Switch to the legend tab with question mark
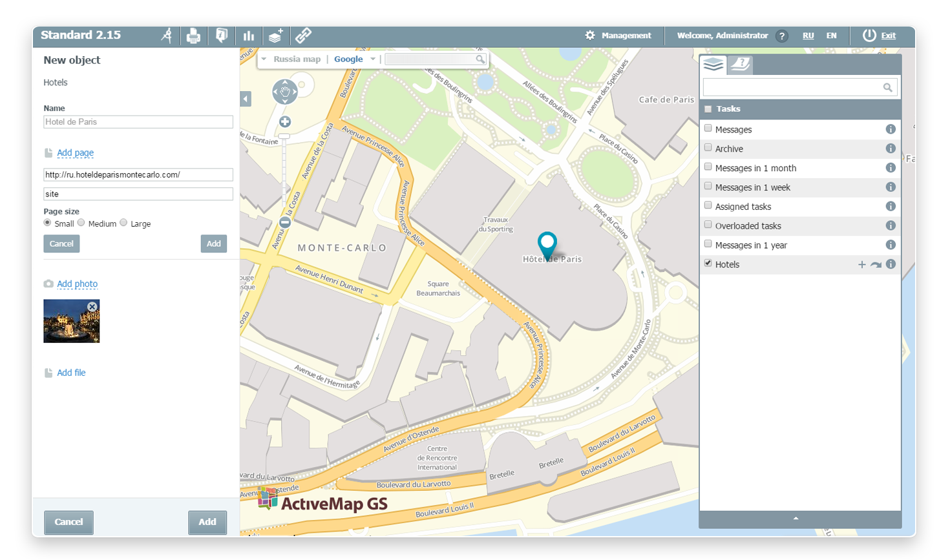The width and height of the screenshot is (950, 560). click(x=741, y=64)
